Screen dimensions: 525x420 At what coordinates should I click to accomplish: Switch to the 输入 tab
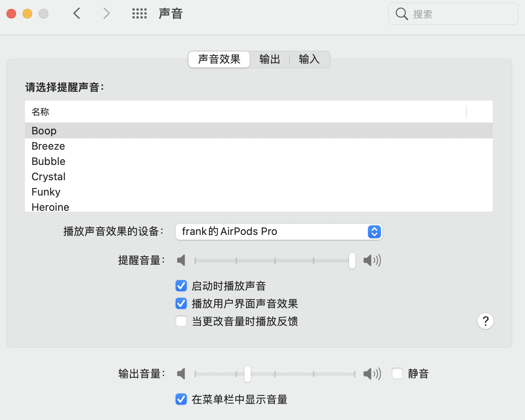pos(309,60)
